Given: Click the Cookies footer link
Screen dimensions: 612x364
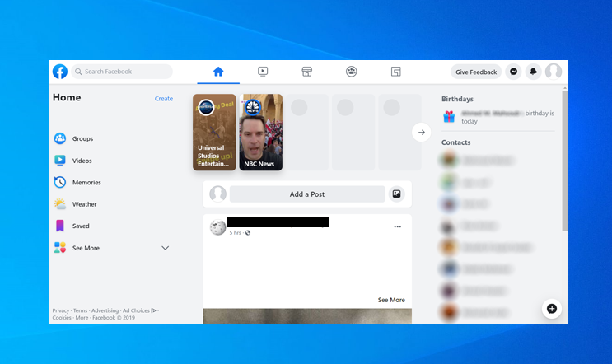Looking at the screenshot, I should click(x=62, y=318).
